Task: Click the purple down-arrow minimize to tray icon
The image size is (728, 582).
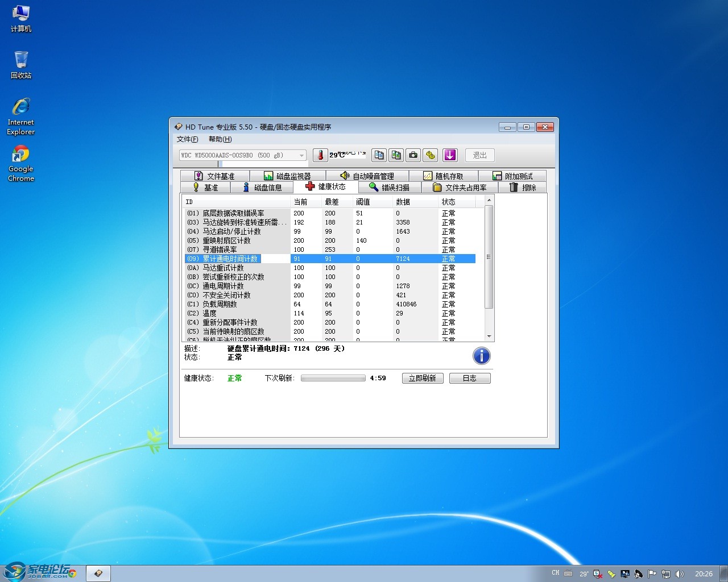Action: tap(450, 155)
